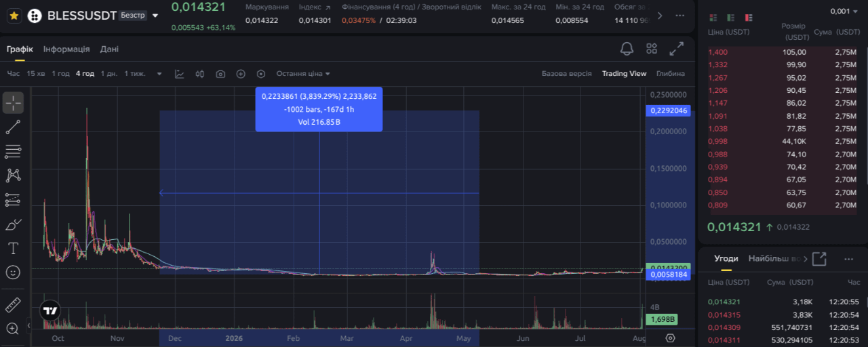This screenshot has width=868, height=347.
Task: Select the Fibonacci retracement lines tool
Action: tap(13, 151)
